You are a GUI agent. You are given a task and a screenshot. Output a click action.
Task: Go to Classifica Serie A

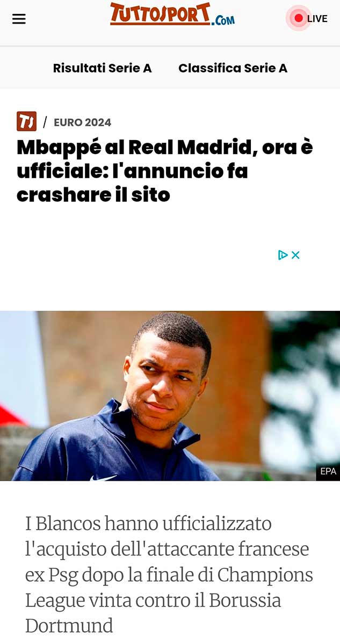tap(233, 68)
